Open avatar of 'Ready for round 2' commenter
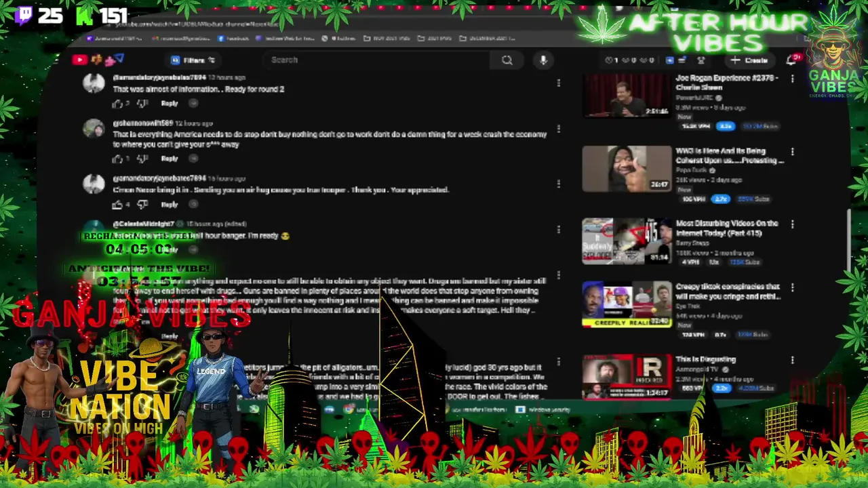 [94, 83]
